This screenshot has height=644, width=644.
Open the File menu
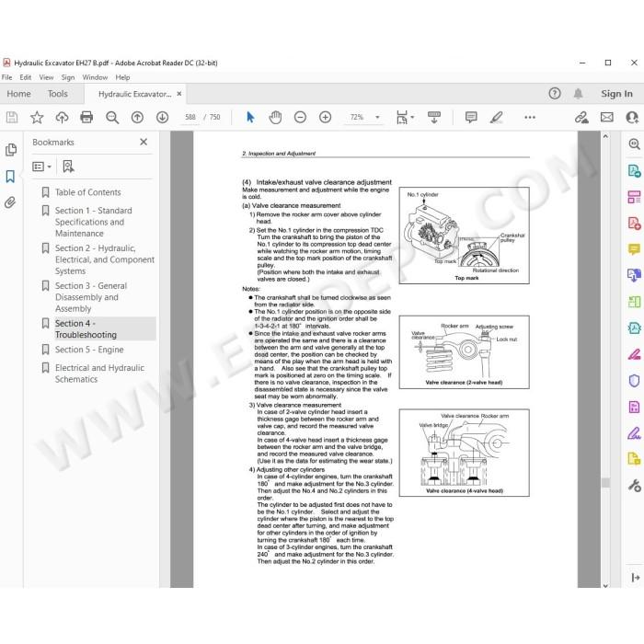click(x=7, y=77)
